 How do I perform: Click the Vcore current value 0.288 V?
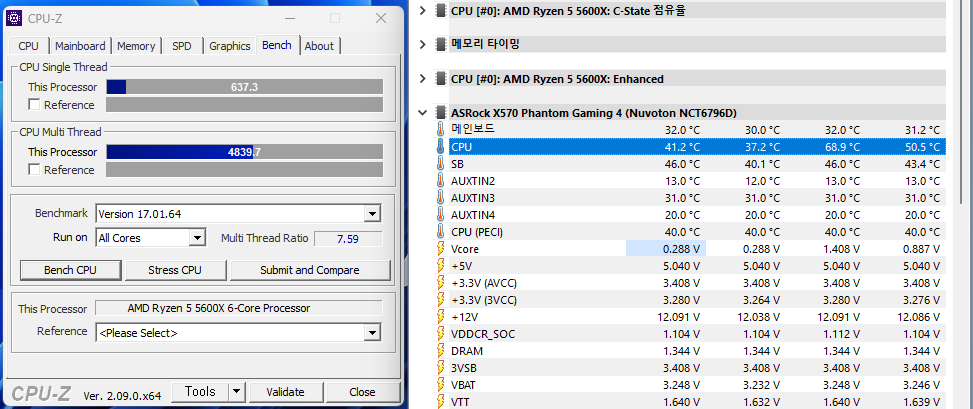click(x=681, y=249)
